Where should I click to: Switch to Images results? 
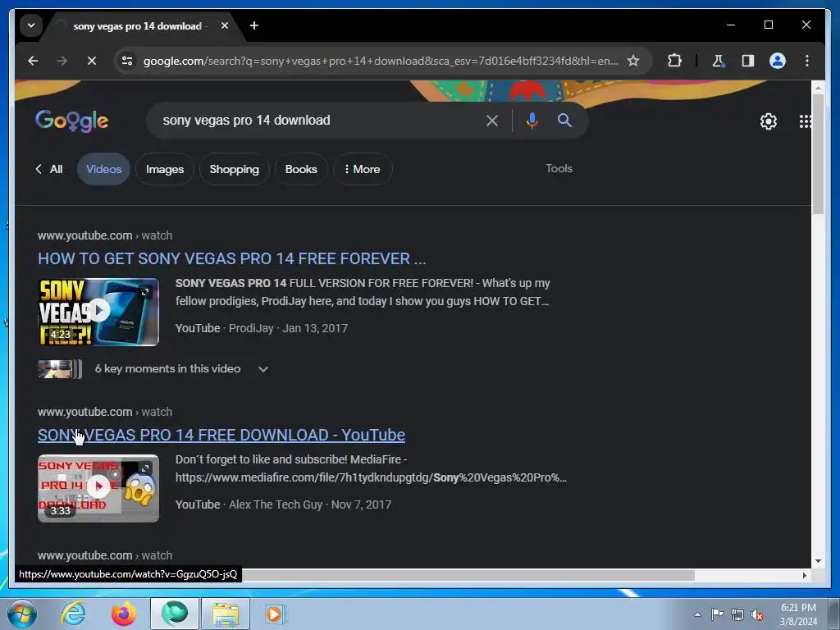[164, 169]
